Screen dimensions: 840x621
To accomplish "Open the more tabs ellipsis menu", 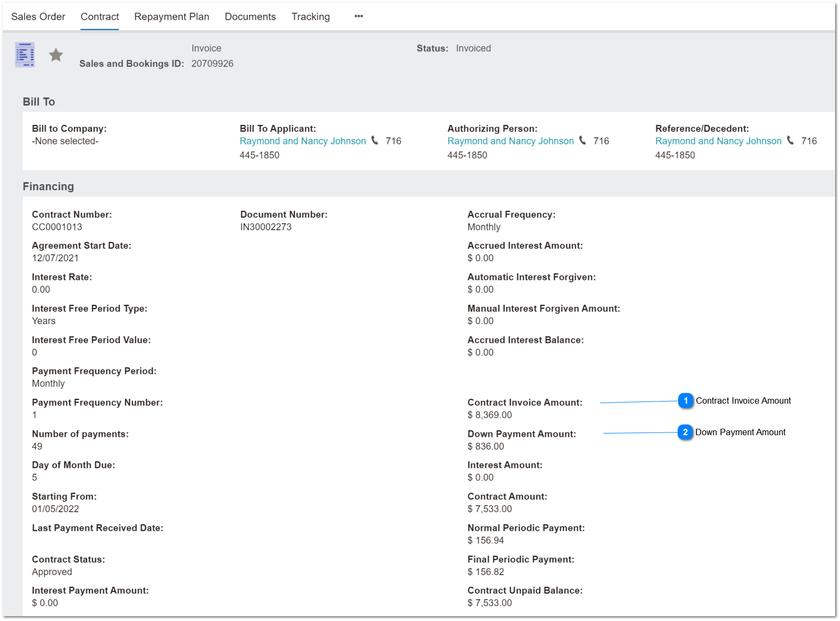I will (359, 16).
